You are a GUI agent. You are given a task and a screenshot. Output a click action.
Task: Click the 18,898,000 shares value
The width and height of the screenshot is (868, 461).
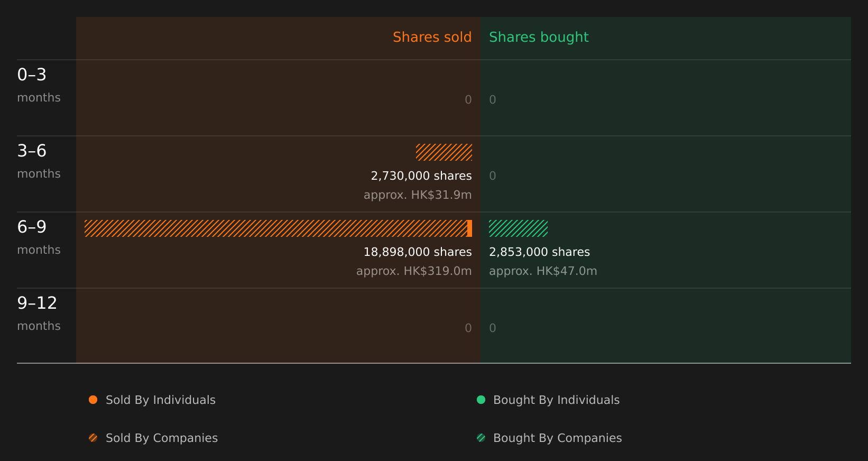[418, 252]
